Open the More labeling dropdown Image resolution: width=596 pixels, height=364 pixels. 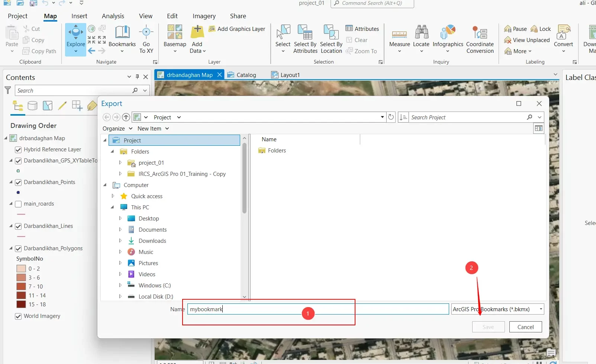point(518,51)
